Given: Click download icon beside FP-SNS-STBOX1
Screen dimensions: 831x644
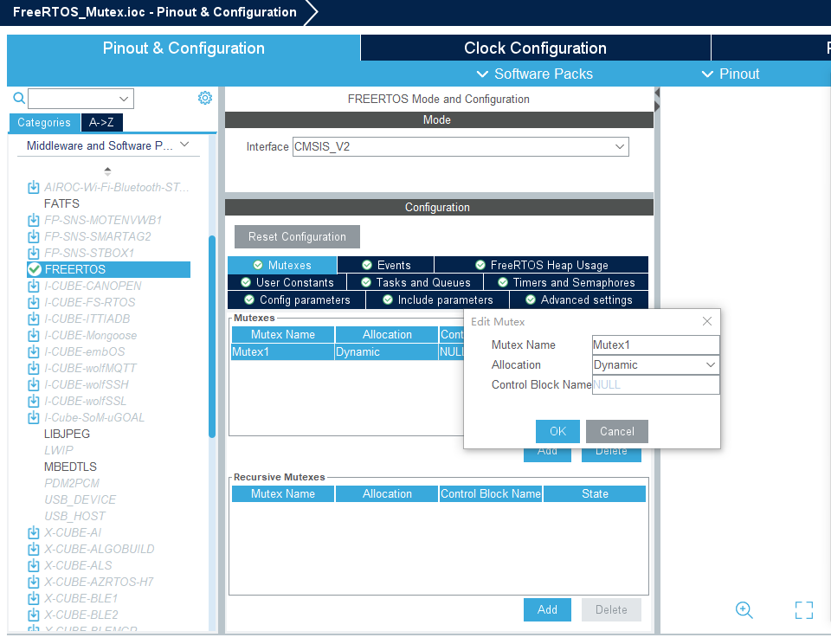Looking at the screenshot, I should (x=34, y=253).
